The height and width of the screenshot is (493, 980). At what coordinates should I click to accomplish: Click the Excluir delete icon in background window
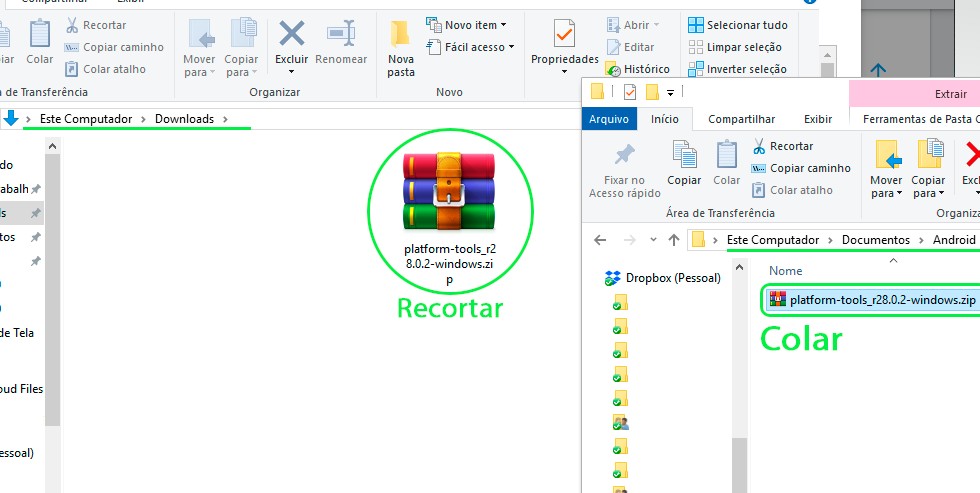coord(291,35)
